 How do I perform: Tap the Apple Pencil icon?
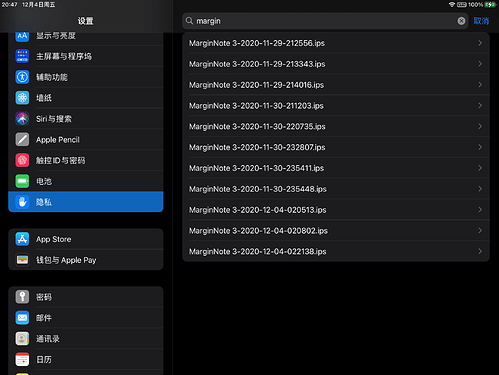(x=22, y=140)
